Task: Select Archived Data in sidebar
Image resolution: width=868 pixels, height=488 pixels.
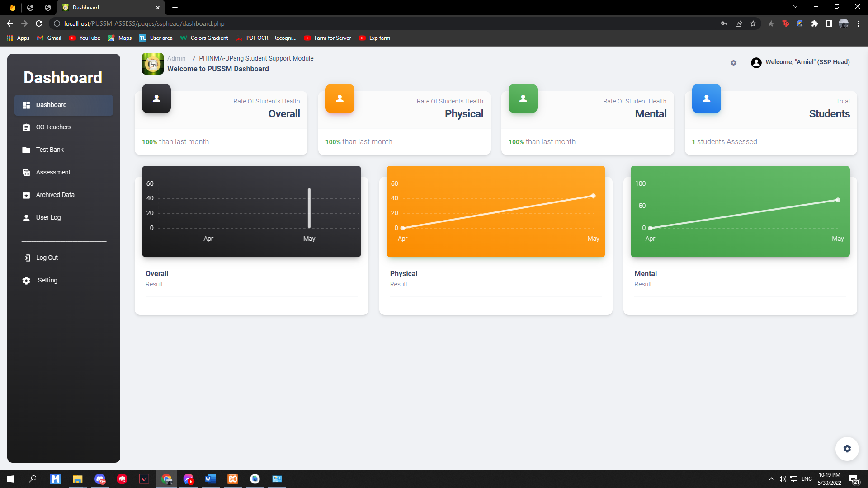Action: (55, 195)
